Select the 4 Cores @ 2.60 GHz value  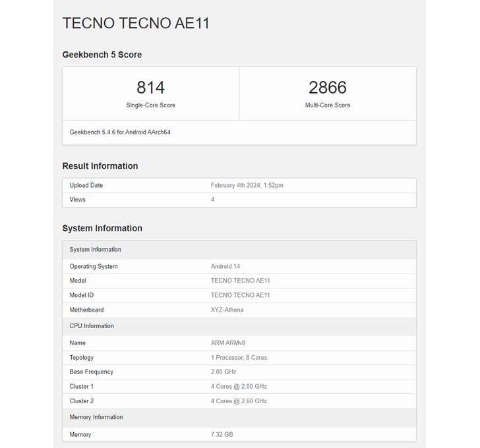coord(239,401)
